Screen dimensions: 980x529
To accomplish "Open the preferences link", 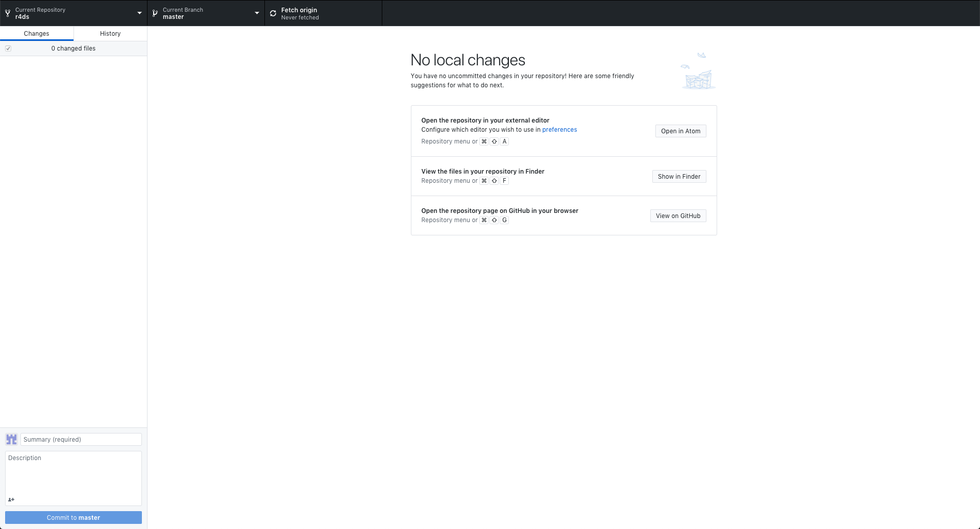I will pyautogui.click(x=559, y=130).
